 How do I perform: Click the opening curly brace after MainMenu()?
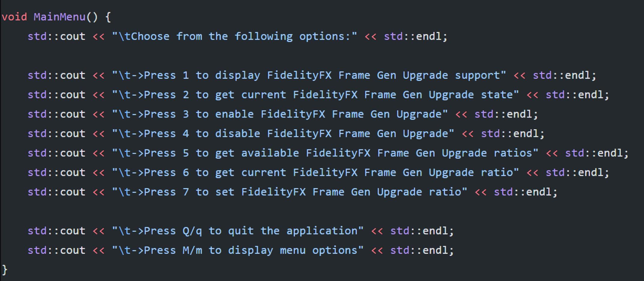point(108,17)
